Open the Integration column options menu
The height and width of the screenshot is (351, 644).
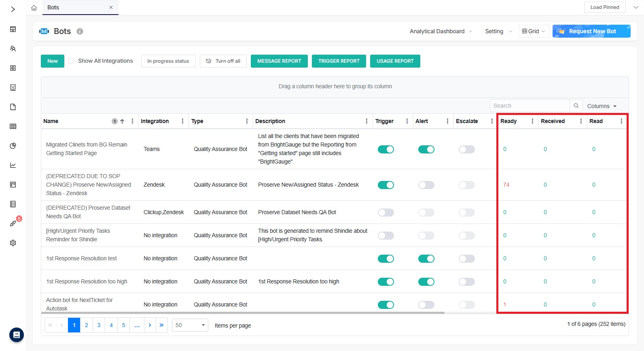tap(182, 121)
